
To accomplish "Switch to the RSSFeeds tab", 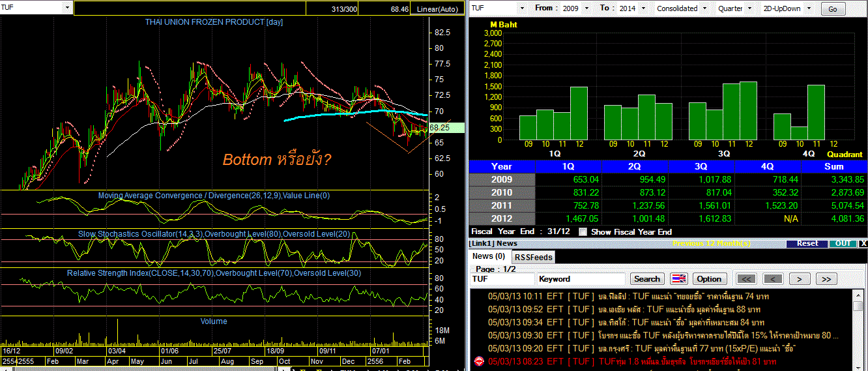I will 533,257.
